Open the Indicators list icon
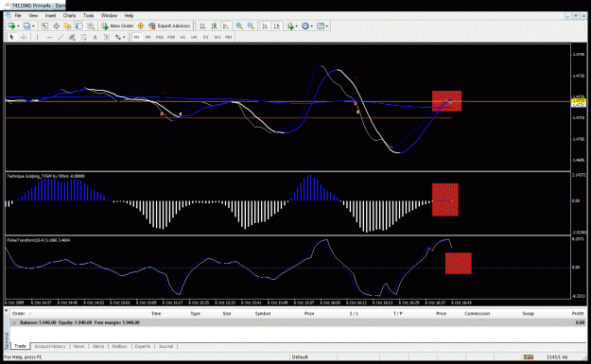591x364 pixels. click(x=290, y=26)
